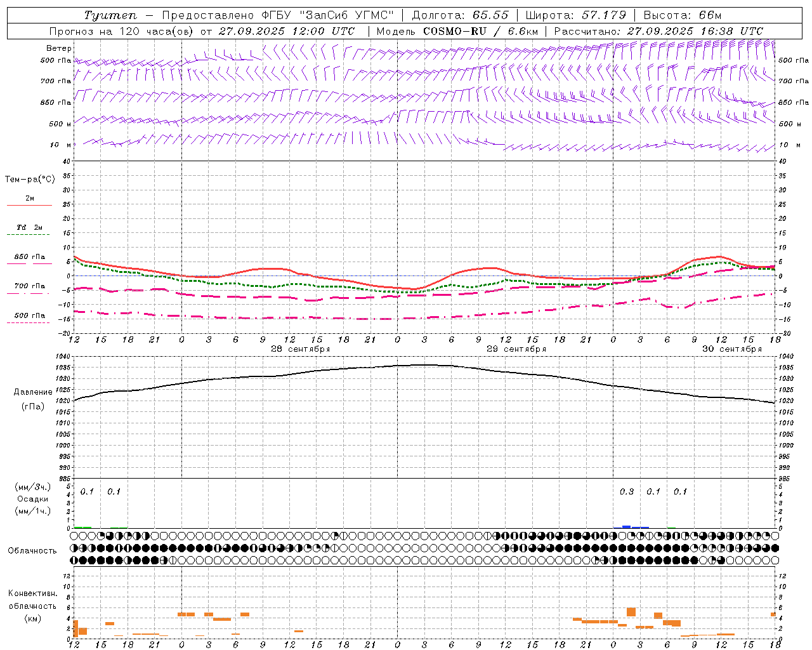Click the 'Ветер' wind panel label
Image resolution: width=812 pixels, height=650 pixels.
(x=59, y=48)
